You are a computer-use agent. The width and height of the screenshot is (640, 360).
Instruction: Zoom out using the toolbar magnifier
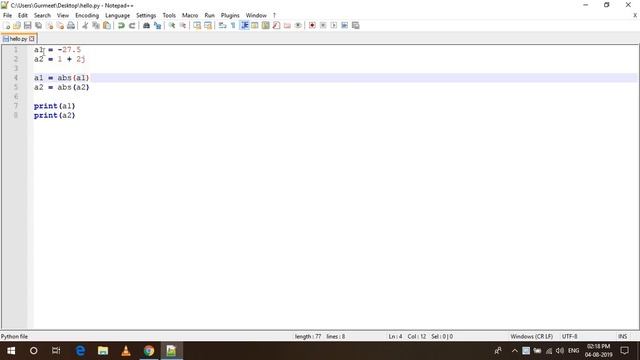pos(183,25)
